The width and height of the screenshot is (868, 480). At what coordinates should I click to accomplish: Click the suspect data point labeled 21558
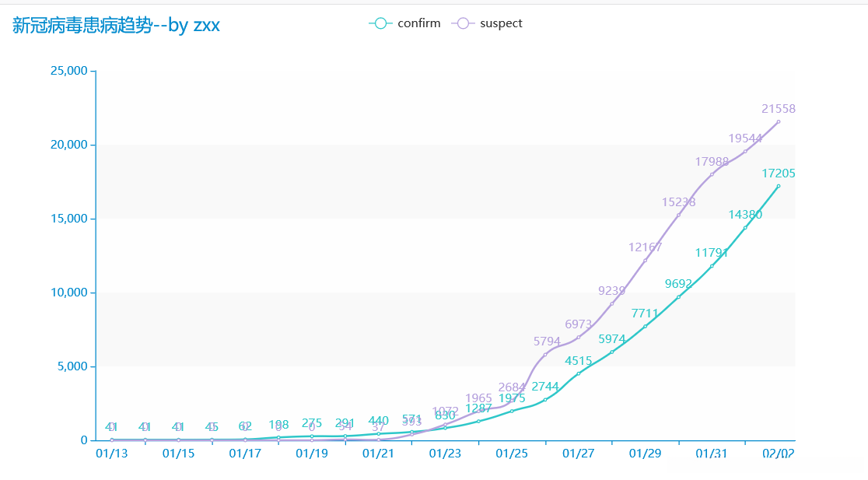click(779, 121)
